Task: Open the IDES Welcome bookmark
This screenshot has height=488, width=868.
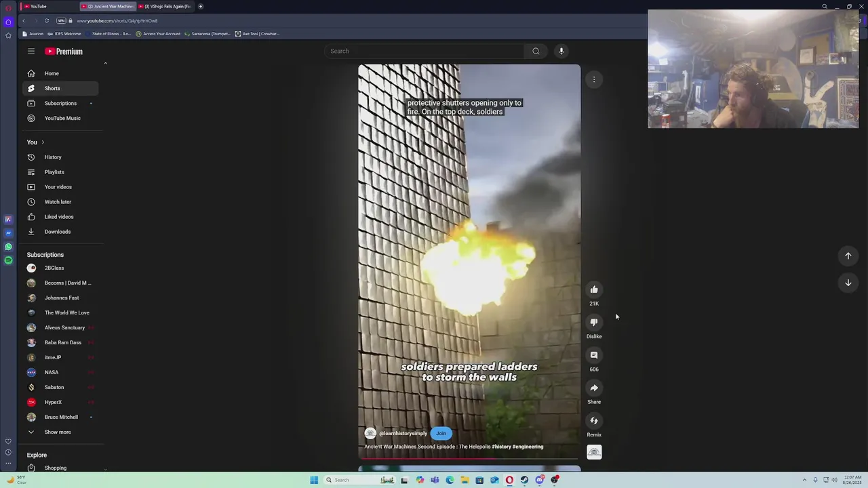Action: coord(64,34)
